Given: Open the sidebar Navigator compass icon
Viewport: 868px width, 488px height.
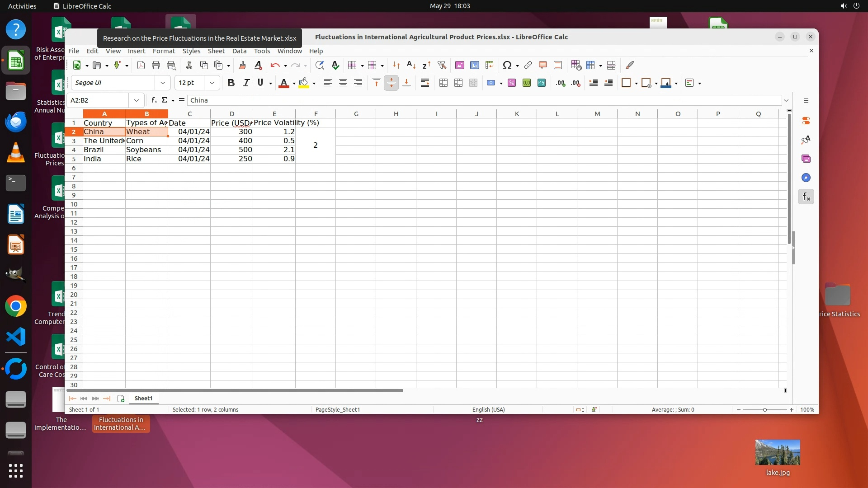Looking at the screenshot, I should [x=806, y=178].
